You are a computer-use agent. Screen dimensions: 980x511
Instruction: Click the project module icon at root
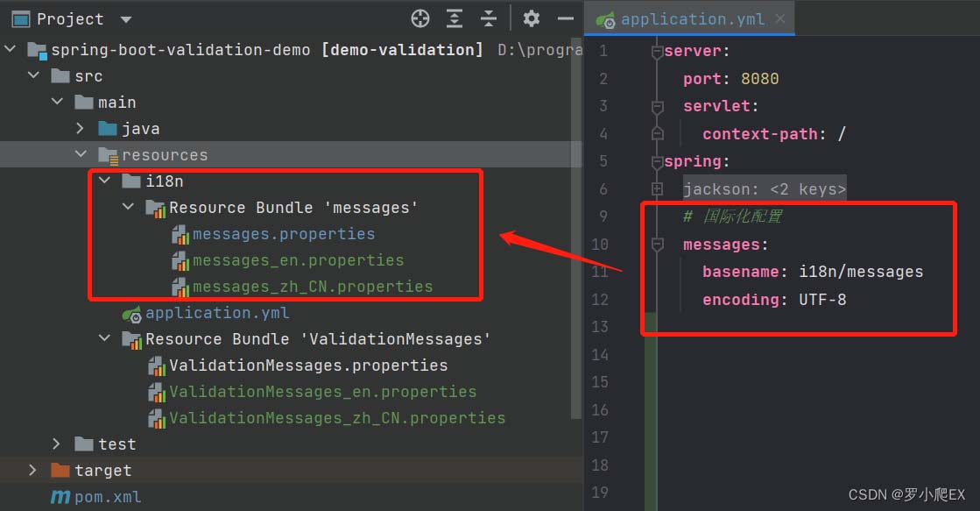tap(38, 51)
